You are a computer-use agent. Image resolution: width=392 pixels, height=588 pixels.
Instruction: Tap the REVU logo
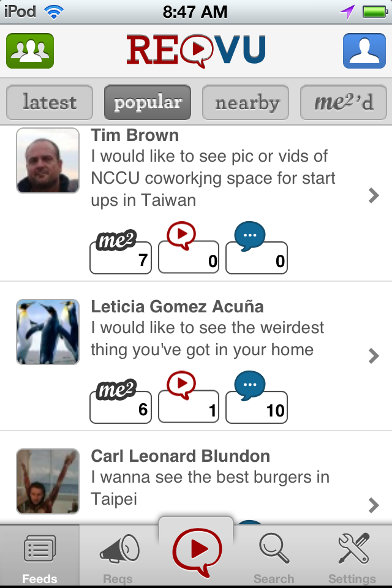coord(196,50)
